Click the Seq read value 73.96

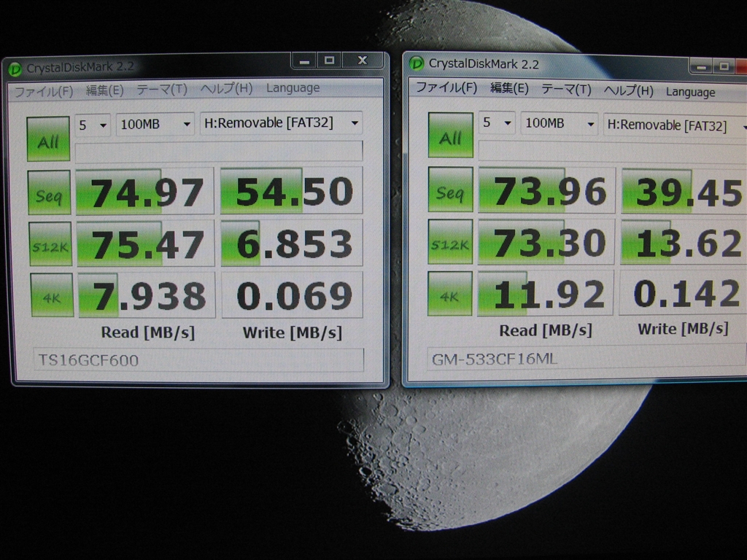click(x=546, y=190)
